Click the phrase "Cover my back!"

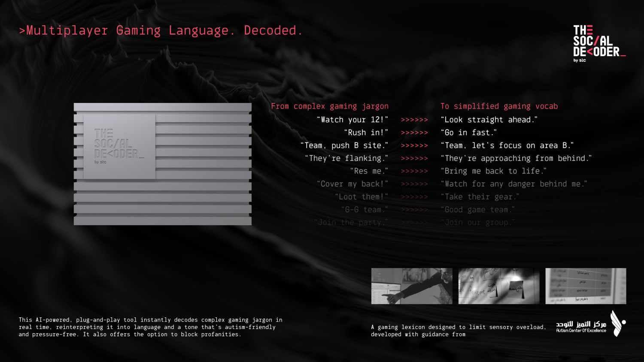(352, 184)
